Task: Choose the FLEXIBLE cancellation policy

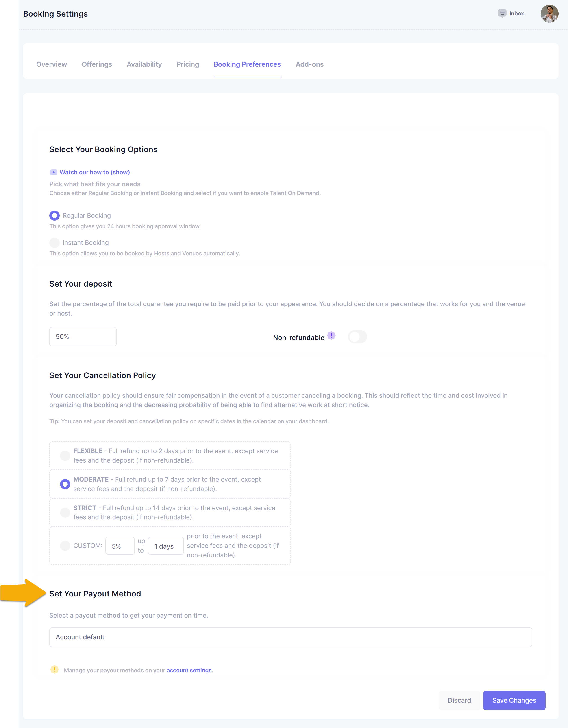Action: pyautogui.click(x=65, y=455)
